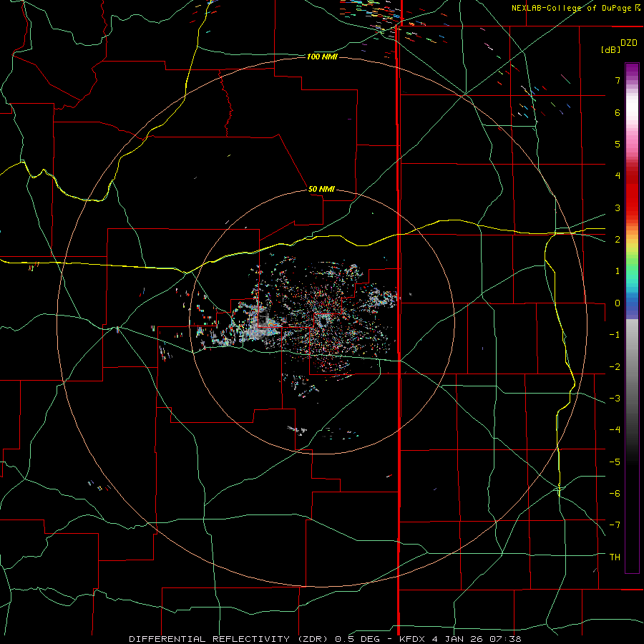This screenshot has width=644, height=644.
Task: Click the [dB] unit label
Action: pos(610,50)
